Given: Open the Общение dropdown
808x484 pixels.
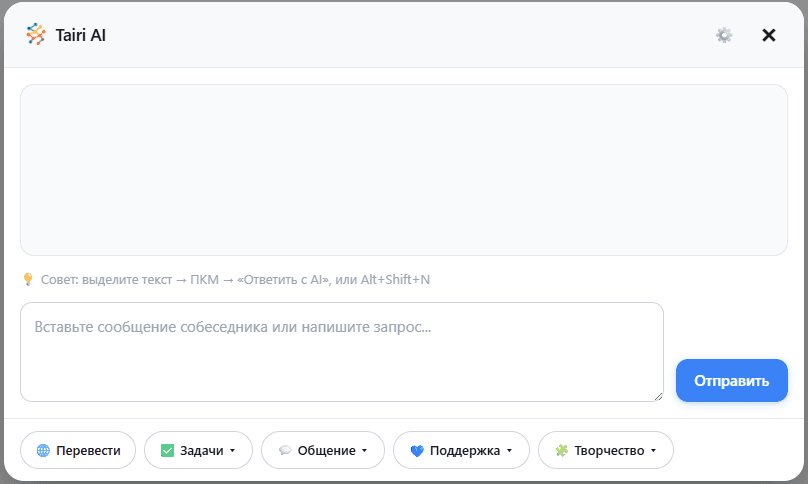Looking at the screenshot, I should click(323, 450).
